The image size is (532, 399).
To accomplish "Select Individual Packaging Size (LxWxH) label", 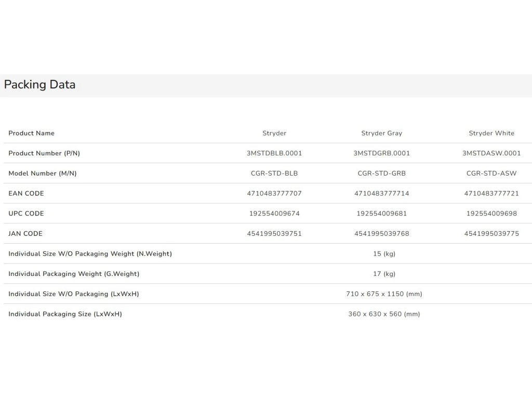I will point(65,314).
